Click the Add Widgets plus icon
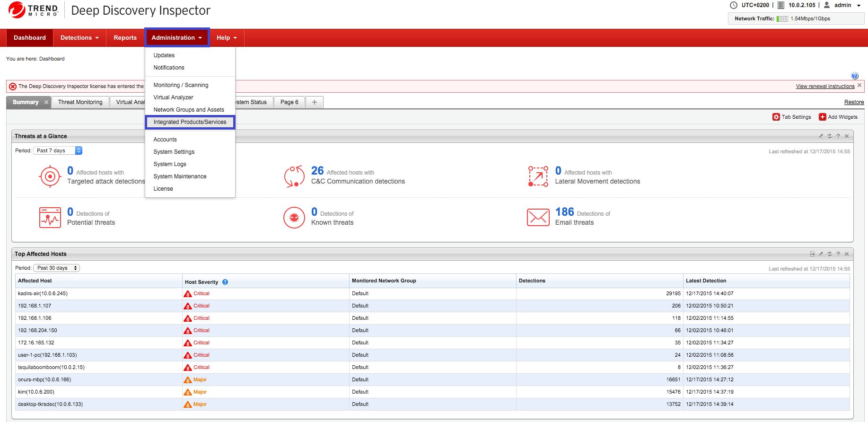This screenshot has height=422, width=868. (823, 117)
